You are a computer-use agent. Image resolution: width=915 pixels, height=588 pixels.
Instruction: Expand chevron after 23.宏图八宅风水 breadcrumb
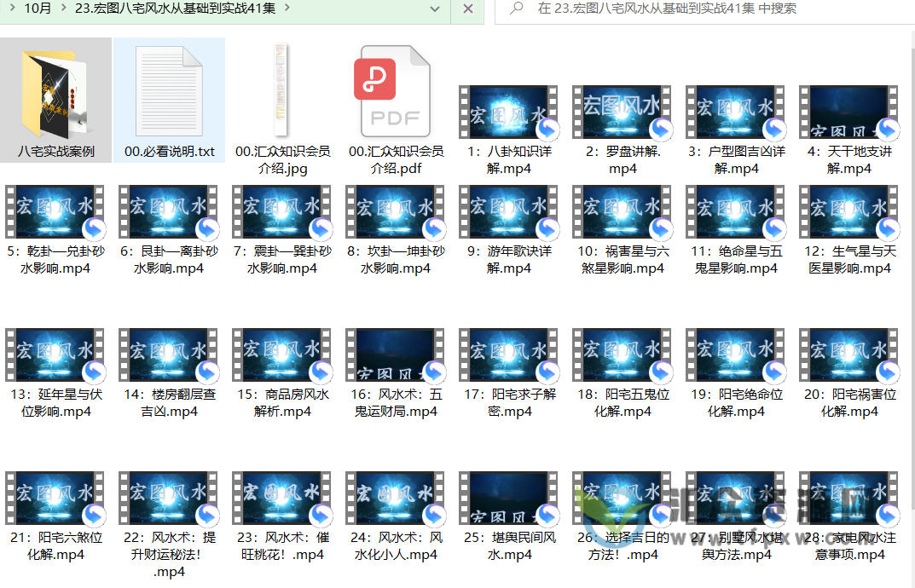pos(287,9)
